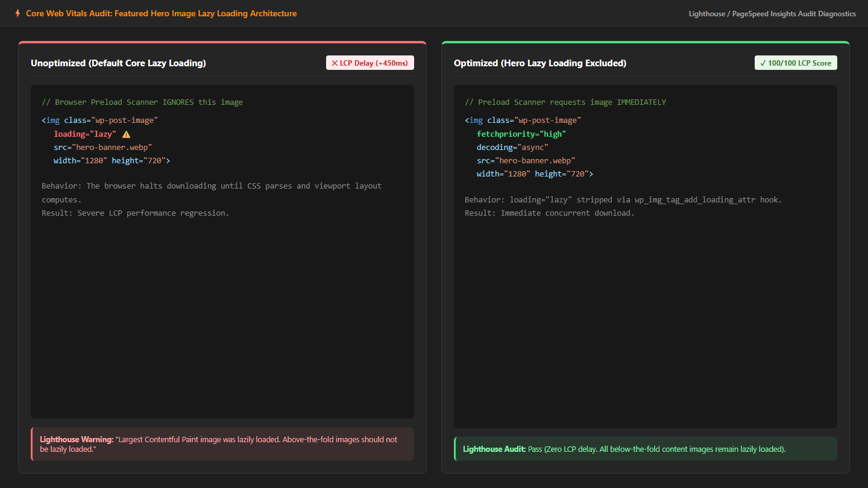Click the img tag line in Unoptimized code

point(99,120)
